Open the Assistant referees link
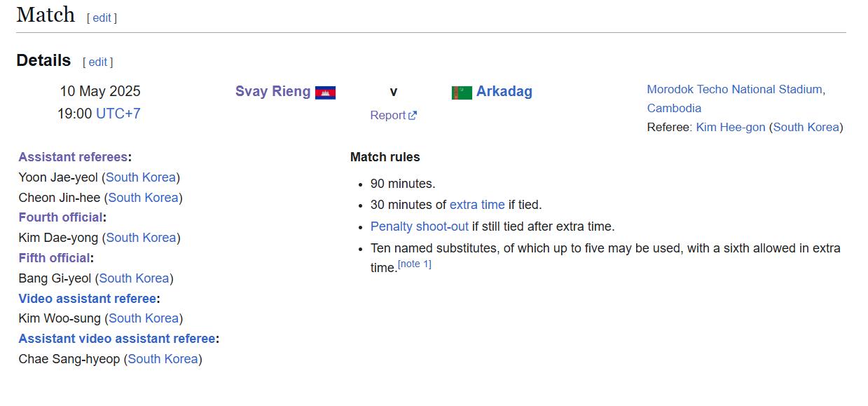The width and height of the screenshot is (868, 406). [x=73, y=157]
